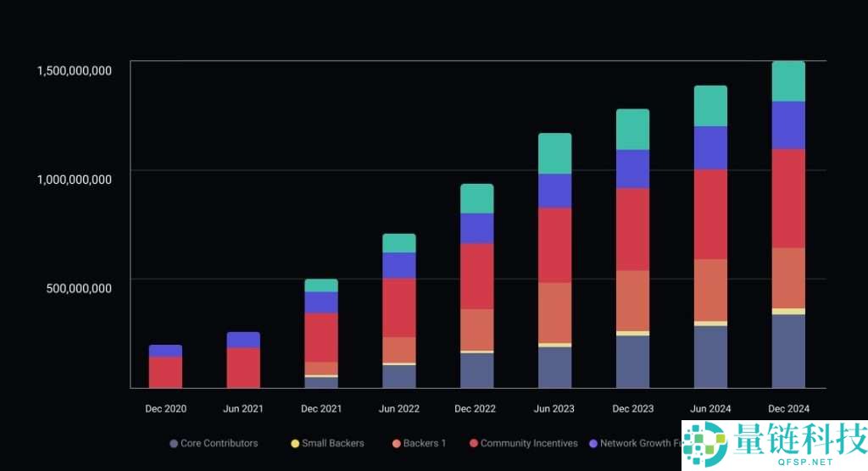Click the salmon Backers segment of Jun 2023 bar
The width and height of the screenshot is (868, 471).
554,313
